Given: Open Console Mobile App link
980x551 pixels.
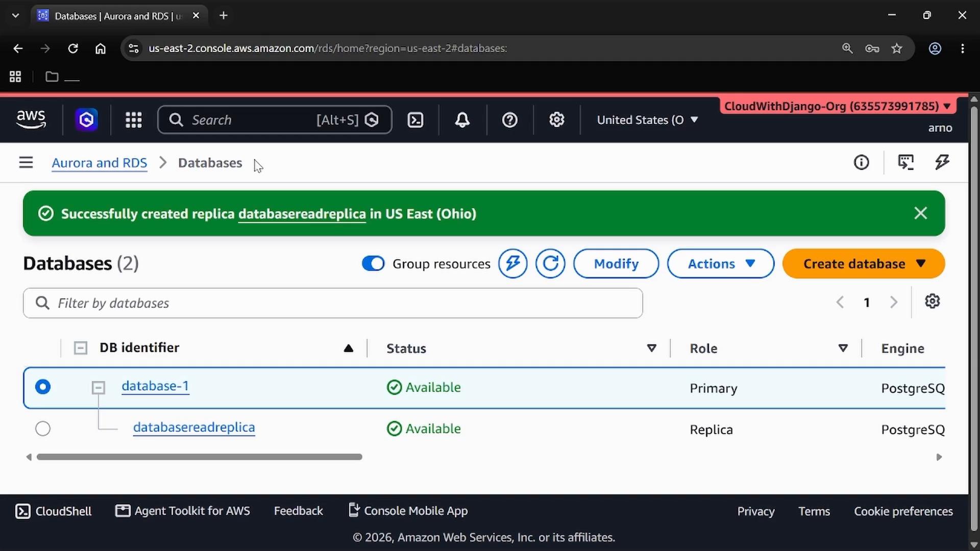Looking at the screenshot, I should coord(408,511).
